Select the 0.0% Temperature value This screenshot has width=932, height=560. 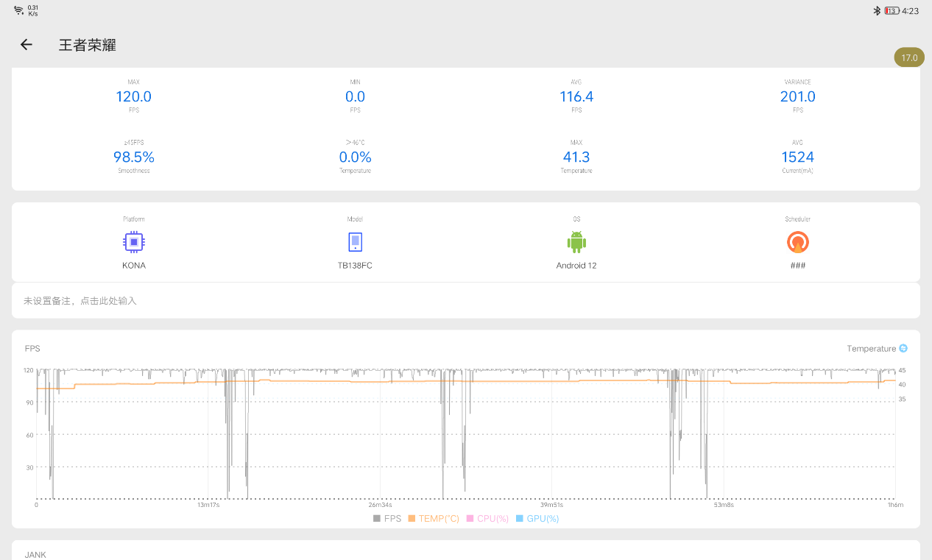click(355, 157)
